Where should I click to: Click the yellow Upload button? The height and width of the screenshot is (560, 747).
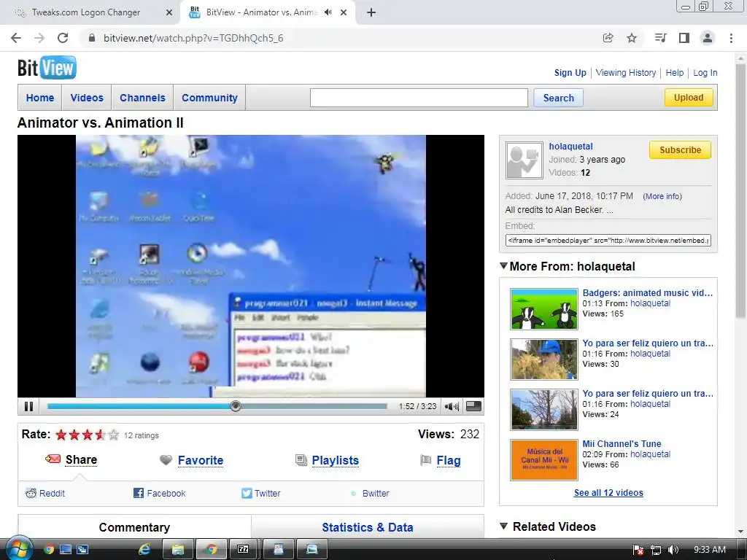pyautogui.click(x=689, y=97)
